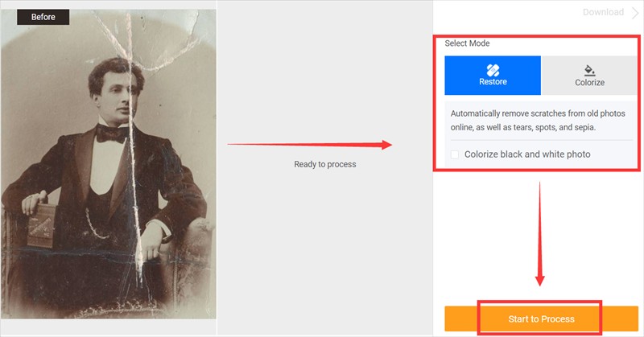Image resolution: width=644 pixels, height=337 pixels.
Task: Click the Colorize label text
Action: (589, 83)
